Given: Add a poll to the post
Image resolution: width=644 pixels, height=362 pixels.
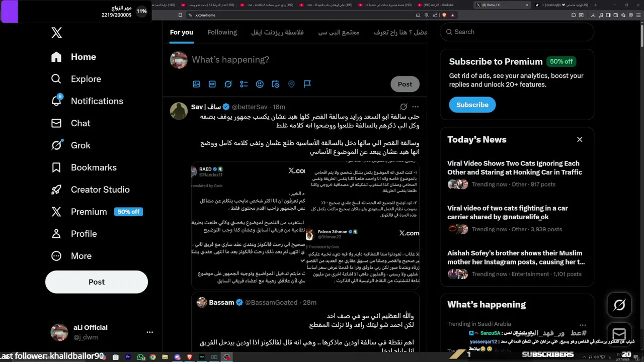Looking at the screenshot, I should click(x=244, y=84).
